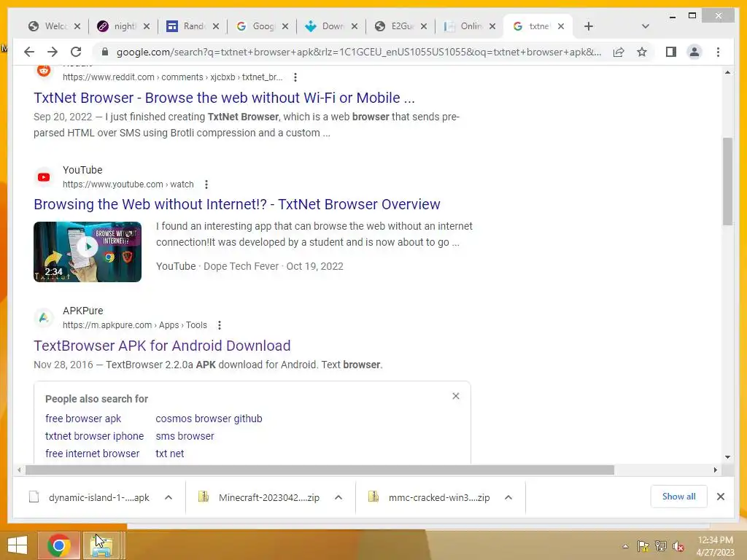The image size is (747, 560).
Task: Open the Chrome three-dot menu
Action: pos(718,52)
